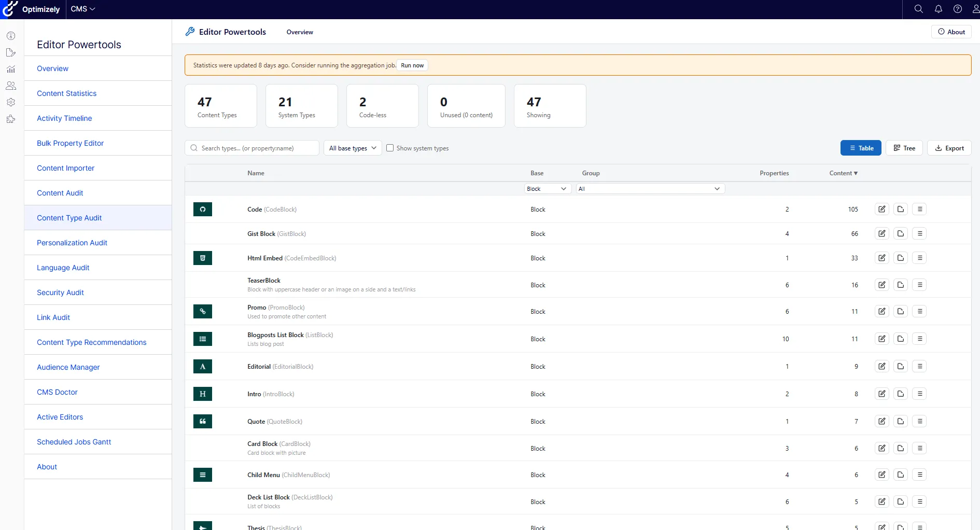Image resolution: width=980 pixels, height=530 pixels.
Task: Click the edit icon for TeaserBlock row
Action: [882, 285]
